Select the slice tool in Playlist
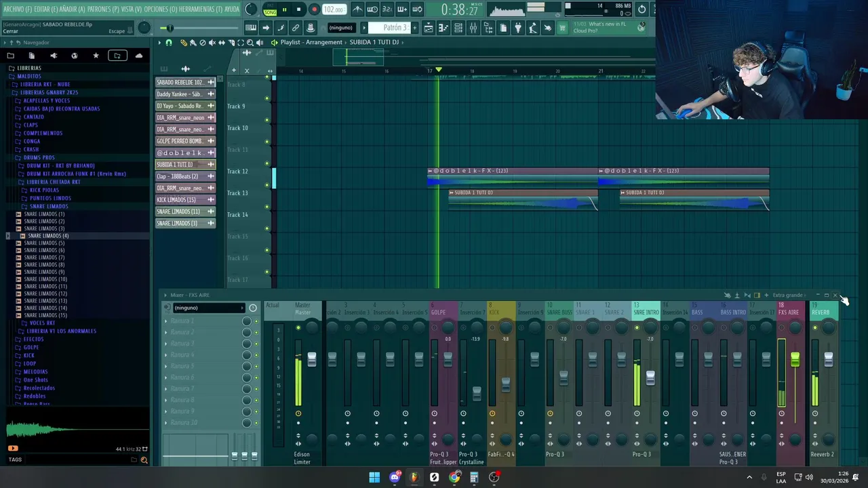The width and height of the screenshot is (868, 488). 231,43
